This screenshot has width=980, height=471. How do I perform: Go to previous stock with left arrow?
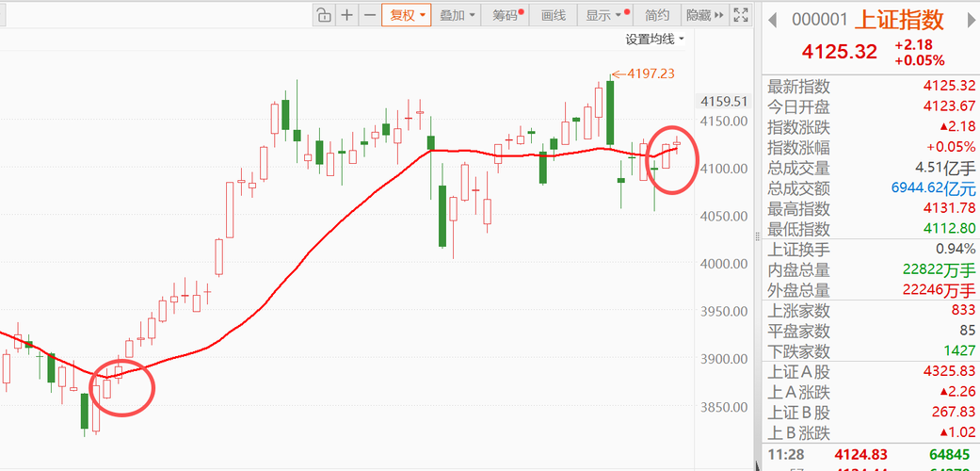click(773, 20)
